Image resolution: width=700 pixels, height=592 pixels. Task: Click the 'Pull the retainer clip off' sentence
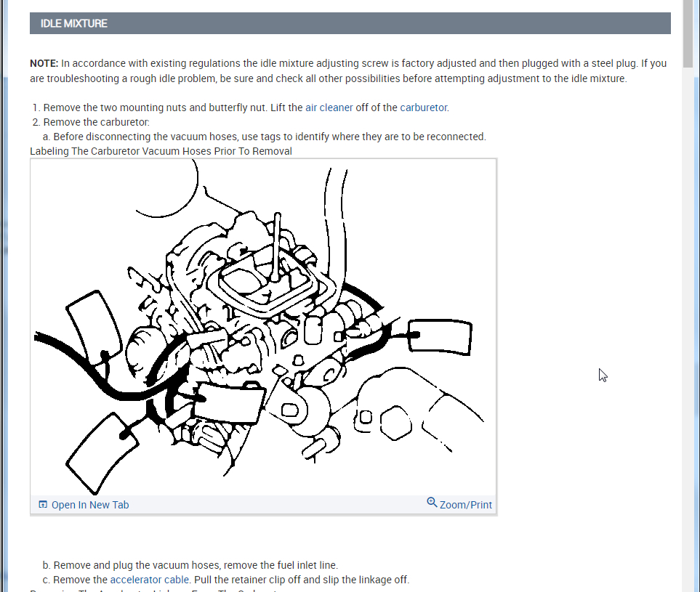point(302,580)
